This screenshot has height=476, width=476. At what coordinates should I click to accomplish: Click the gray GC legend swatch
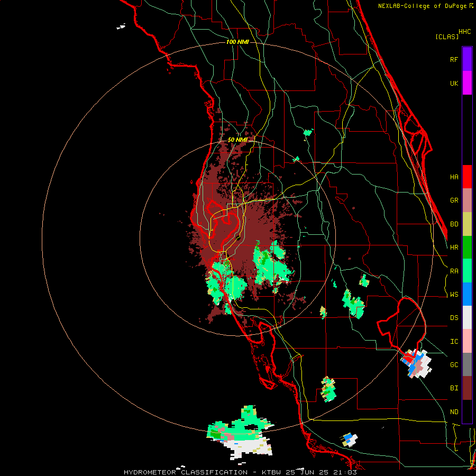click(467, 364)
